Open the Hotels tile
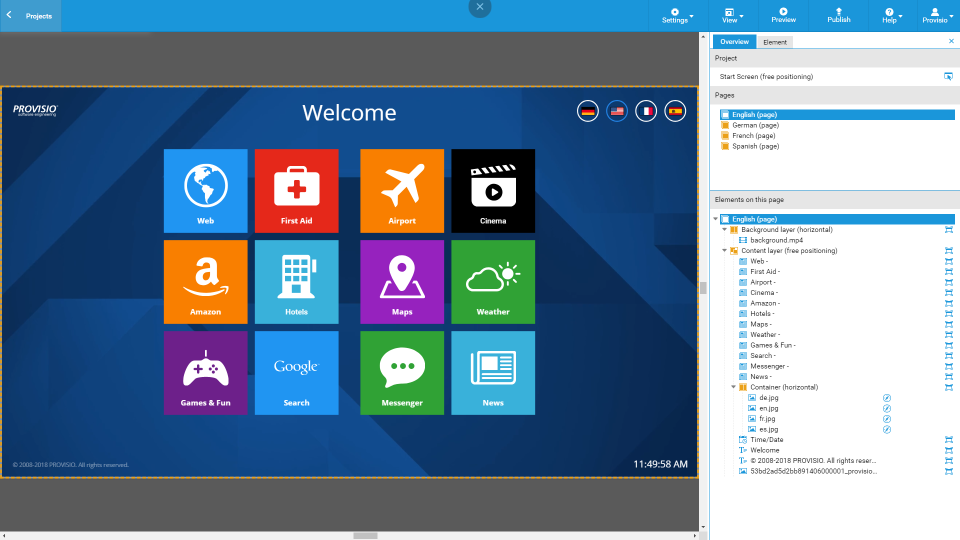The width and height of the screenshot is (960, 540). [296, 282]
